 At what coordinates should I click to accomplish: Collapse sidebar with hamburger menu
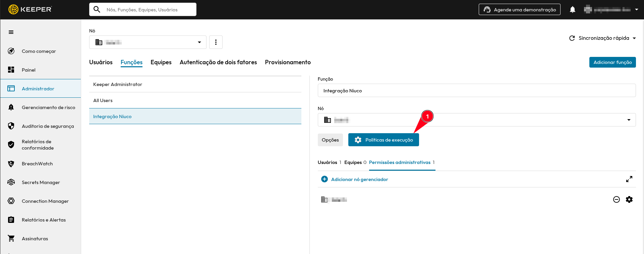pos(11,32)
